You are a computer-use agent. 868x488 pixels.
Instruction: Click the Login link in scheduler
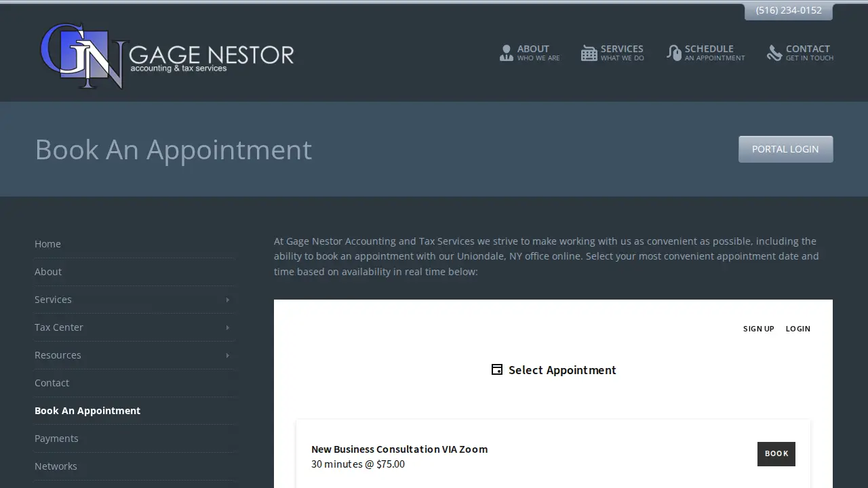point(798,329)
